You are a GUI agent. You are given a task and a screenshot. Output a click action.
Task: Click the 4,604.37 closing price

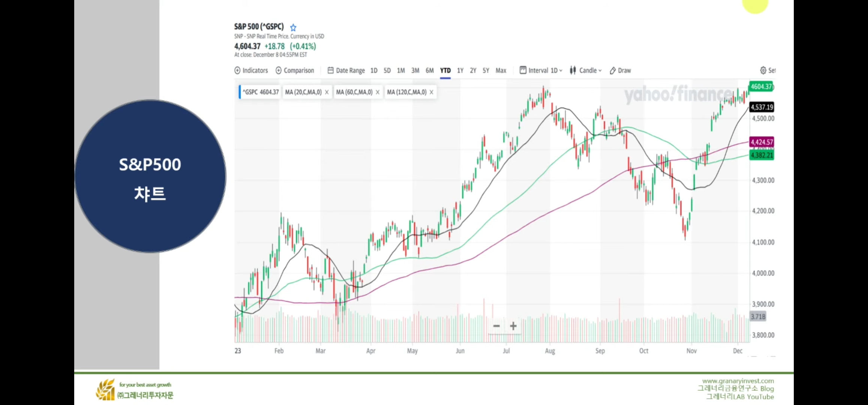[247, 46]
